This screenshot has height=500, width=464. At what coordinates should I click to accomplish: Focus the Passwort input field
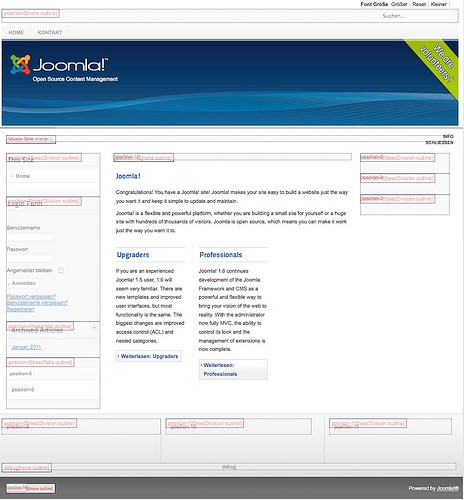point(30,258)
